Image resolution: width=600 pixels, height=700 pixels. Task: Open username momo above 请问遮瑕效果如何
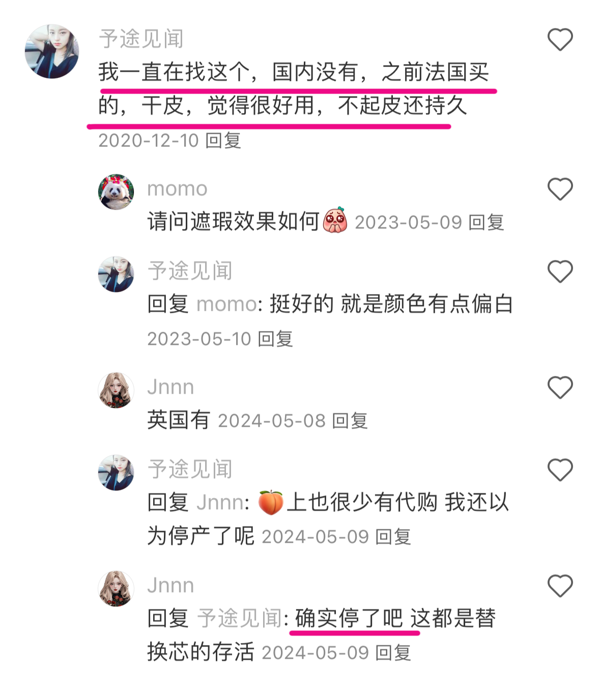(177, 189)
